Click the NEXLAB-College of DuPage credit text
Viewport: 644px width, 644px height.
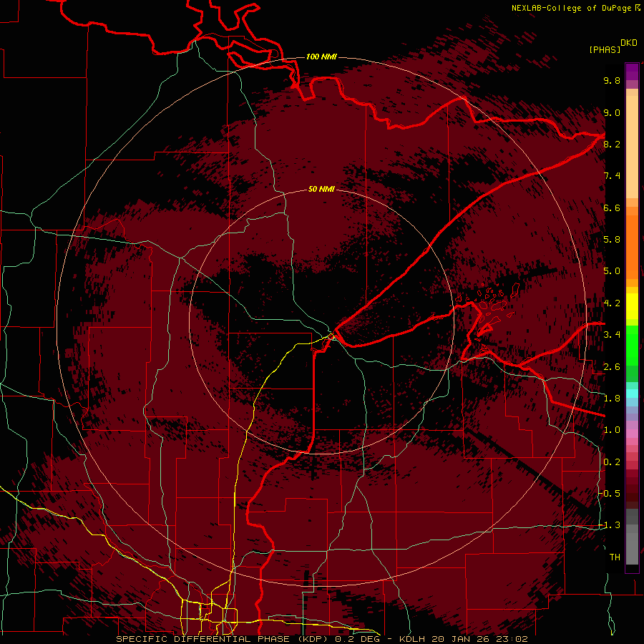tap(571, 8)
